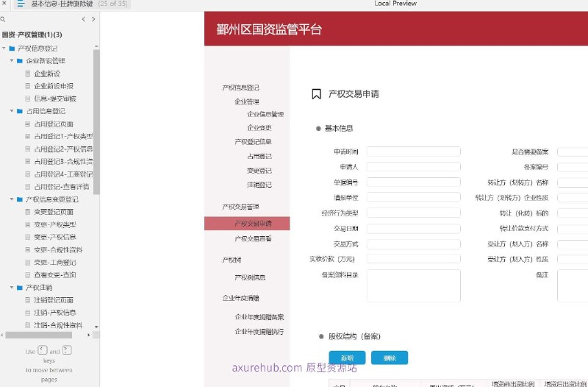
Task: Click the search magnifier in sitemap panel
Action: click(x=3, y=19)
